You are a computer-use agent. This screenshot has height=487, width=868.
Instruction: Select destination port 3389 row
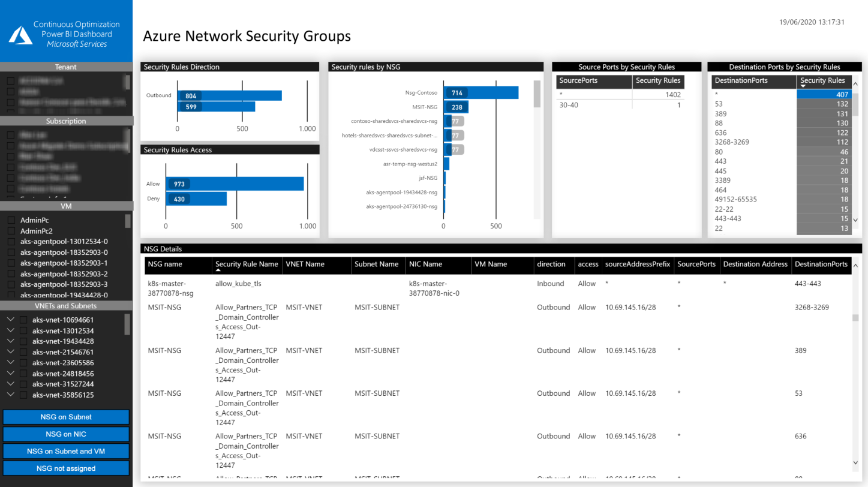coord(782,181)
